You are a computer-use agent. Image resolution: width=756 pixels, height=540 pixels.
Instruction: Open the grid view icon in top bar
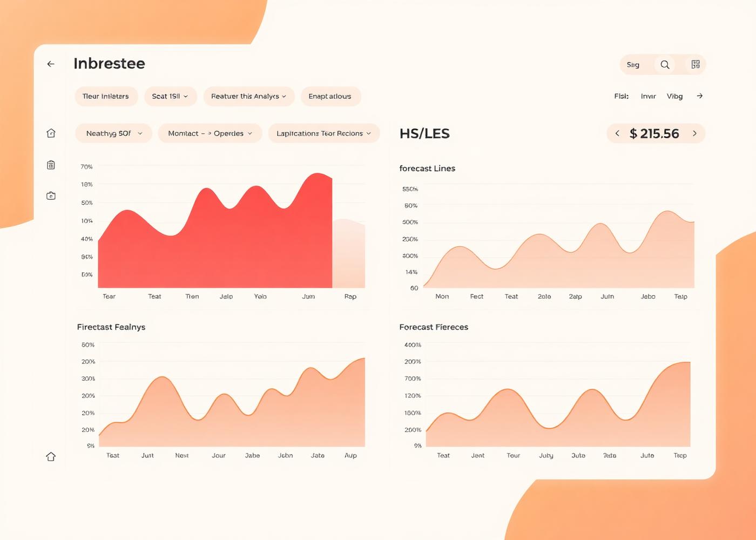tap(696, 64)
